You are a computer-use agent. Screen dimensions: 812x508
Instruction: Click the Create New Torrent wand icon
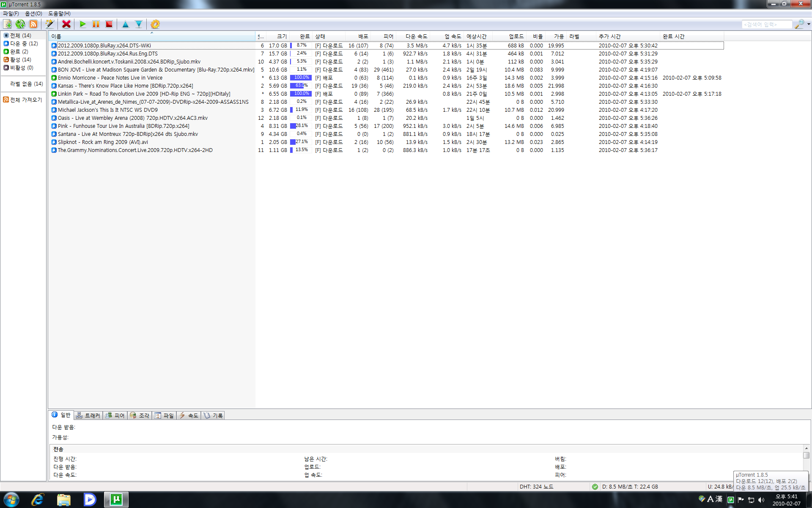coord(50,24)
